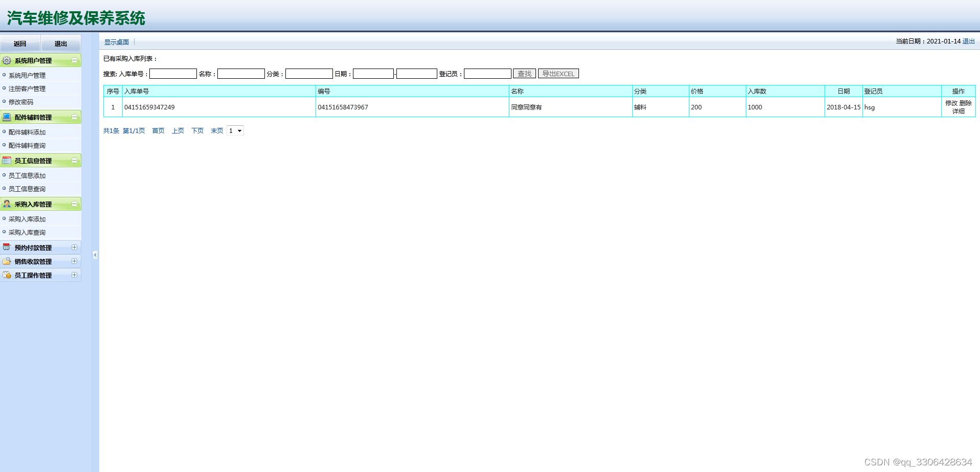
Task: Open 修改密码 menu item
Action: [x=21, y=102]
